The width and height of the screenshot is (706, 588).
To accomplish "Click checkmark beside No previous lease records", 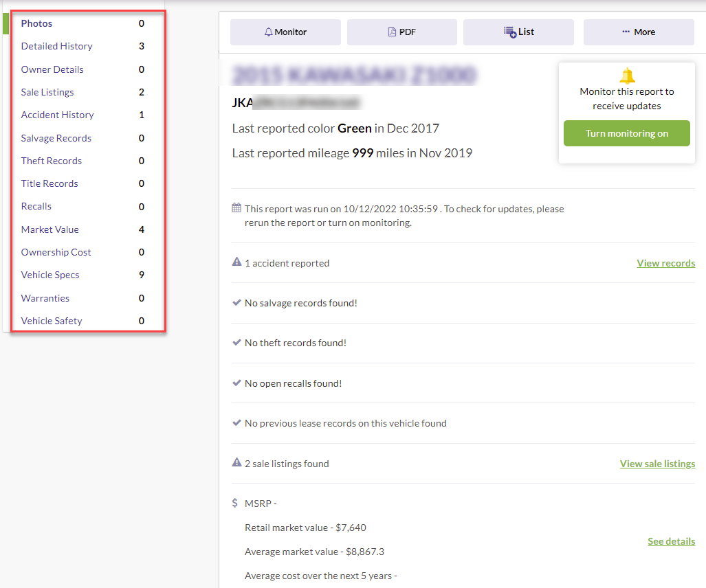I will click(236, 423).
